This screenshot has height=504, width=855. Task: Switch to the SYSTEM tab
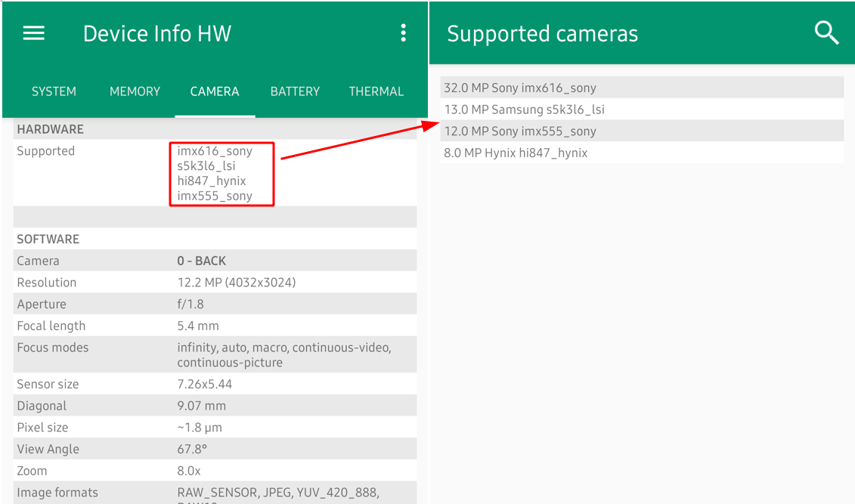(x=54, y=91)
